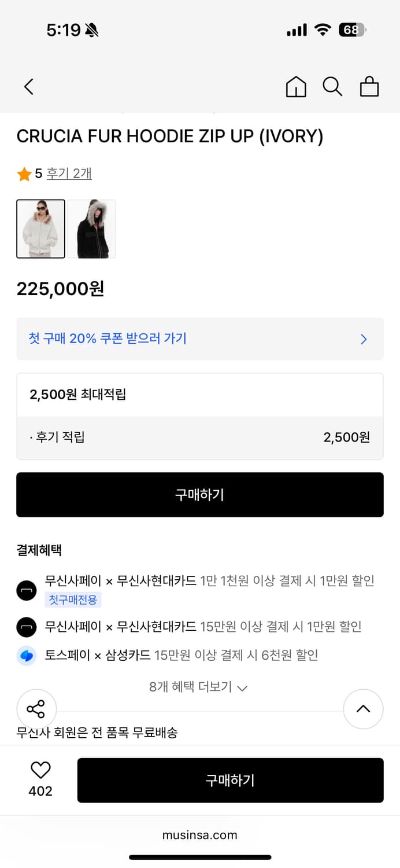400x868 pixels.
Task: Open the 첫 구매 20% 쿠폰 banner arrow
Action: pyautogui.click(x=364, y=339)
